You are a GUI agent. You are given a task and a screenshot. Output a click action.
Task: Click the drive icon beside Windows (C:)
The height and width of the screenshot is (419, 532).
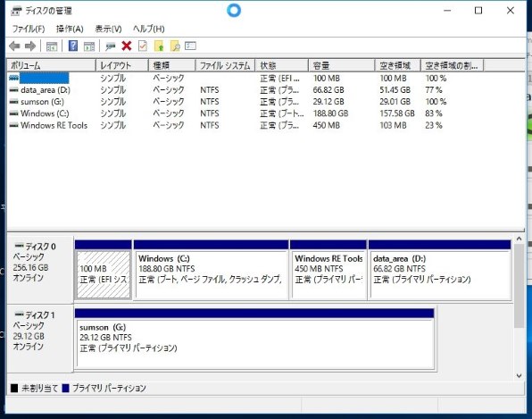14,113
